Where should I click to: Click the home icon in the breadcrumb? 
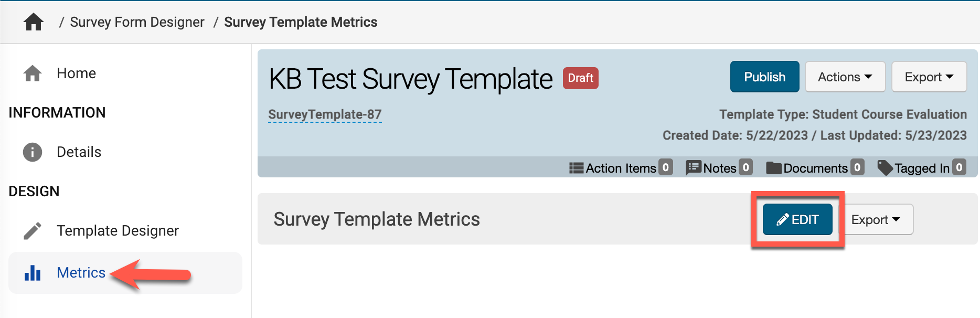pyautogui.click(x=34, y=22)
